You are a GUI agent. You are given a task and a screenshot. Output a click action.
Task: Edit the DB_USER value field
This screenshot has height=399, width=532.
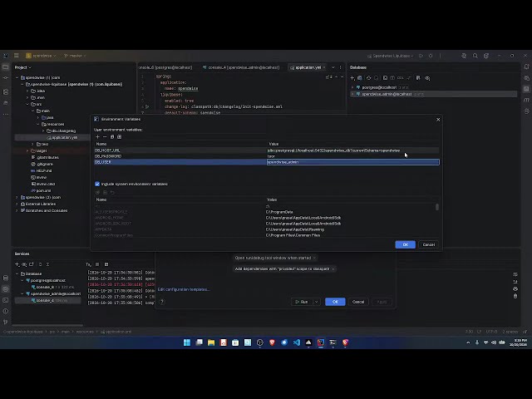352,162
